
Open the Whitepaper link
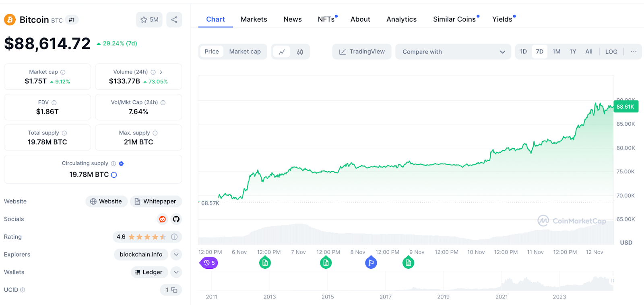click(156, 201)
